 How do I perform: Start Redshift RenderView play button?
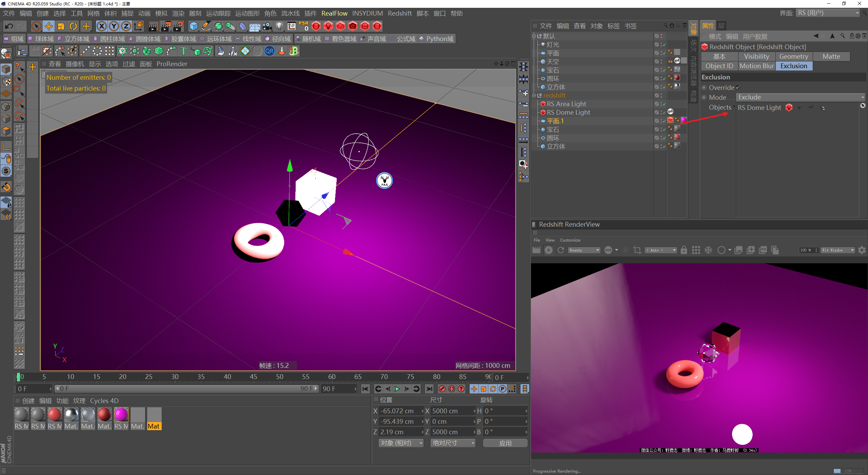click(548, 250)
